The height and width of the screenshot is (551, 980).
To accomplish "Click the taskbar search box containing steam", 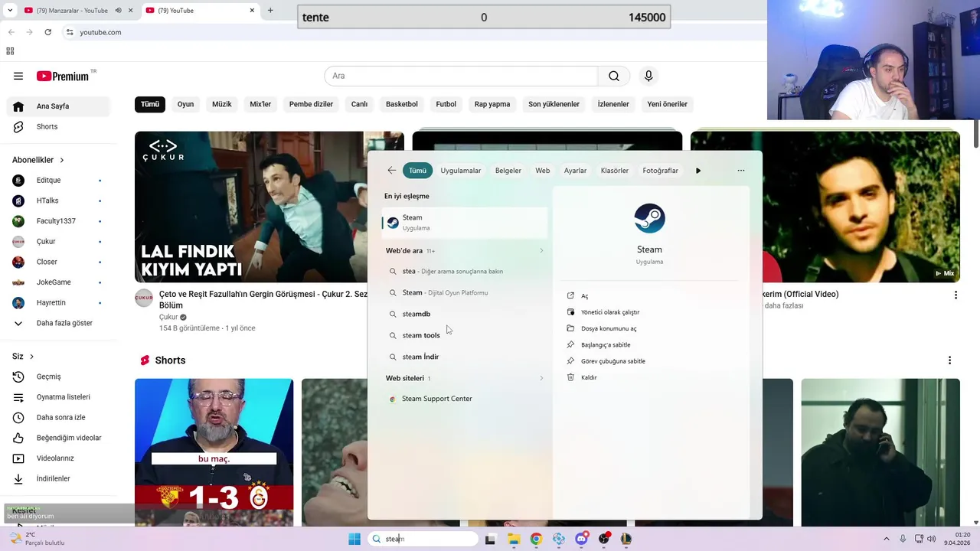I will (423, 539).
